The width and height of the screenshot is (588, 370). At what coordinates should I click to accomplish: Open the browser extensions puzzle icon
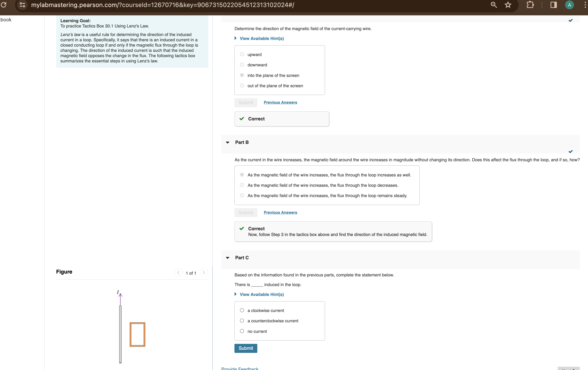tap(530, 5)
